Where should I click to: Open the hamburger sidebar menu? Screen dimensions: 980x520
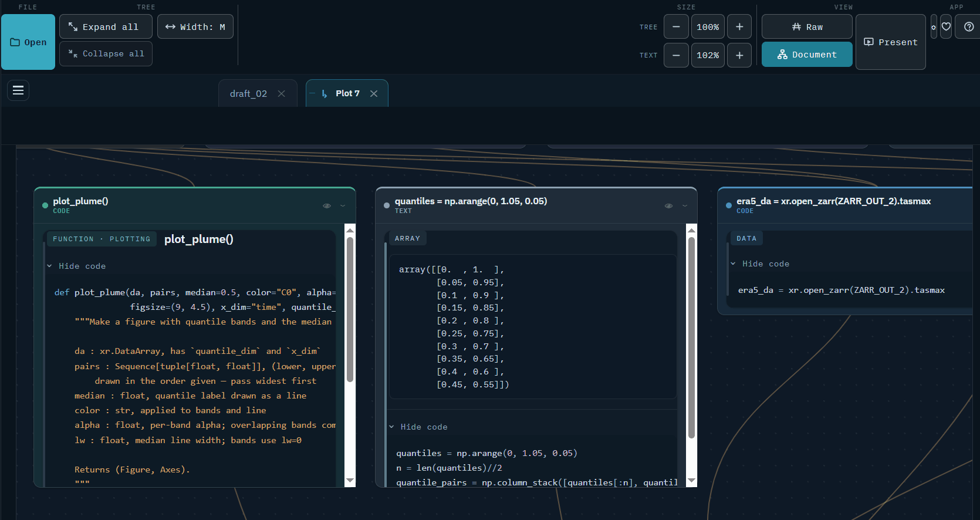(x=18, y=90)
